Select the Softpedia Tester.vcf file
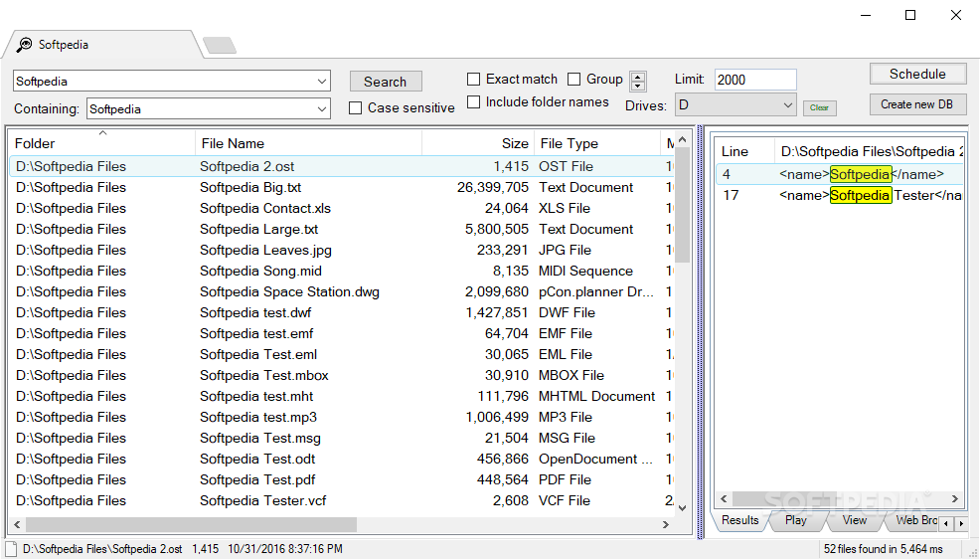The image size is (980, 560). [263, 500]
